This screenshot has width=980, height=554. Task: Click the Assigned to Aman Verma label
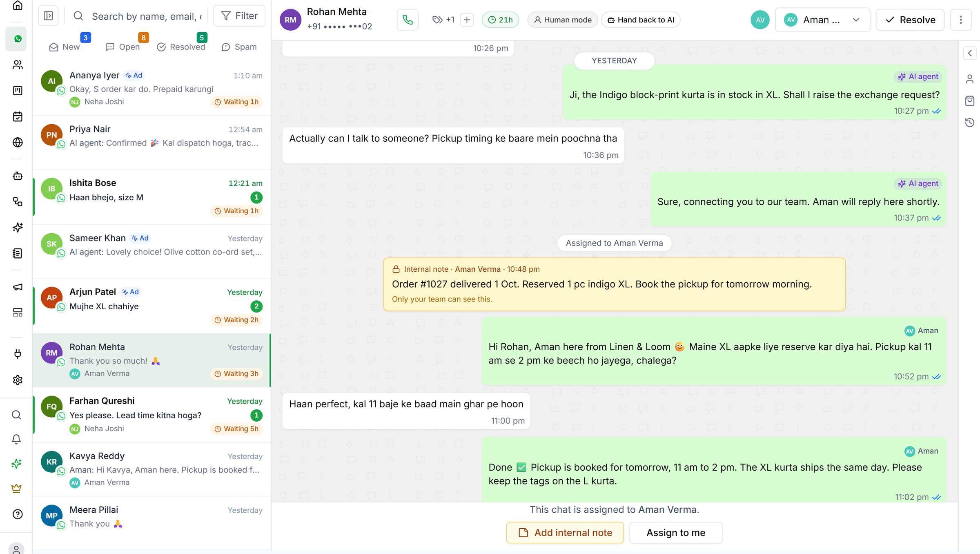pyautogui.click(x=614, y=243)
